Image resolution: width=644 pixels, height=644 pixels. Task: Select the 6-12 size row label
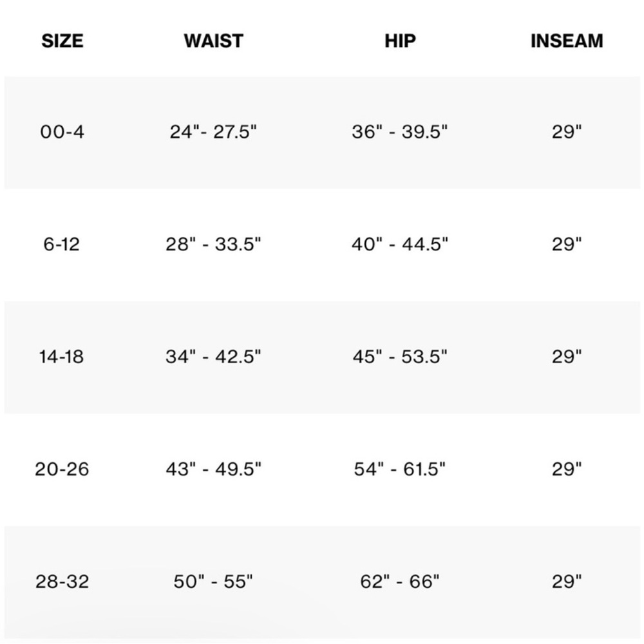point(62,245)
